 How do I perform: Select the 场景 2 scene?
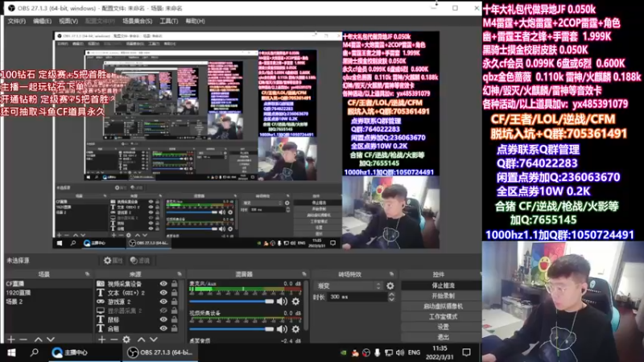(48, 302)
